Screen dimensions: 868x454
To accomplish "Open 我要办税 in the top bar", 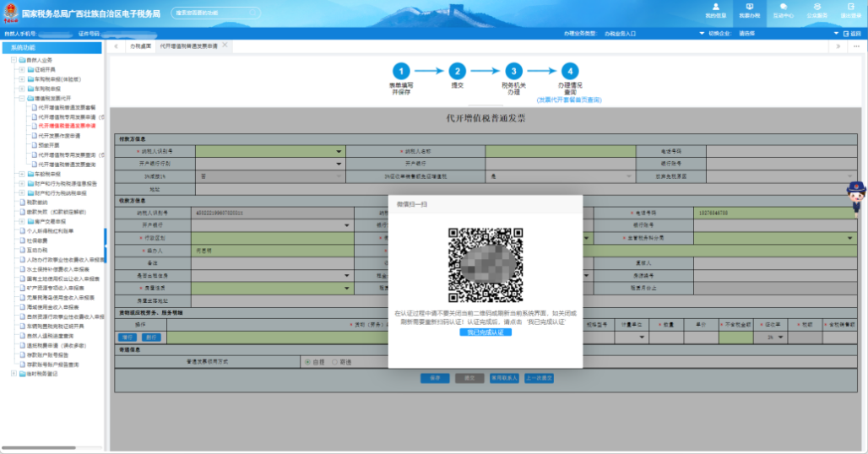I will pyautogui.click(x=750, y=10).
